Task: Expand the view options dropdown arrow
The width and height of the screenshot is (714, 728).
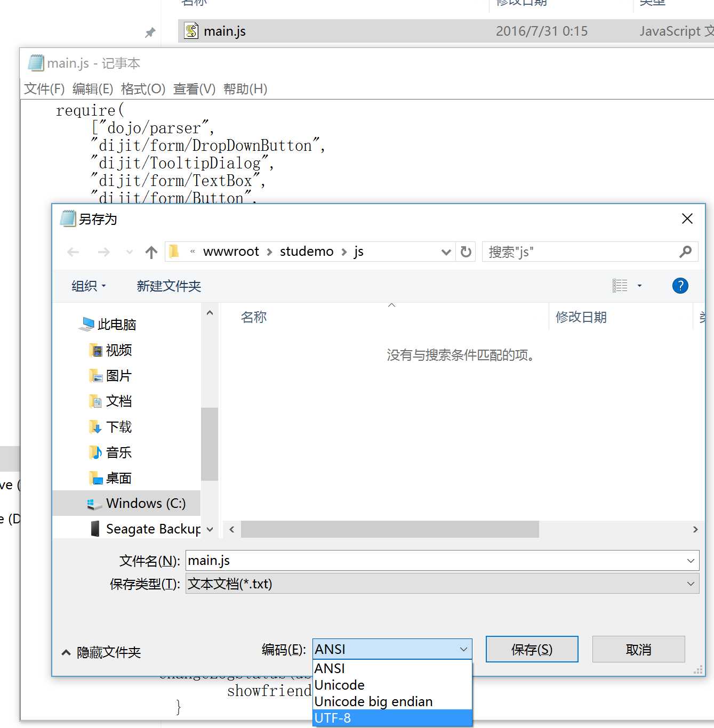Action: pyautogui.click(x=640, y=286)
